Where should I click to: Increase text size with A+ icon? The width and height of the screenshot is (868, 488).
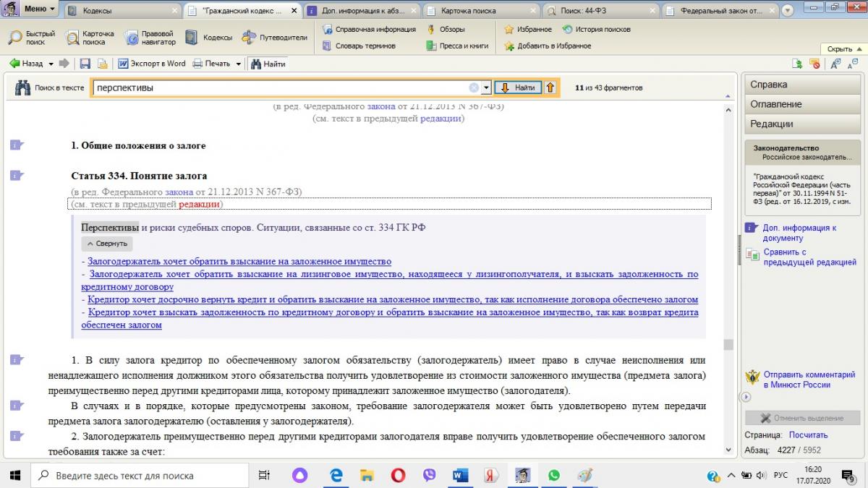[x=835, y=64]
